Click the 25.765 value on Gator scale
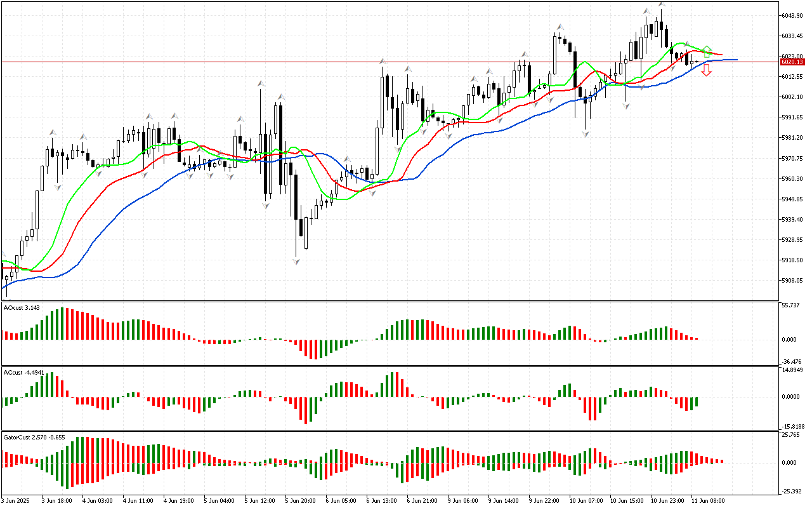Screen dimensions: 812x508 [x=790, y=435]
